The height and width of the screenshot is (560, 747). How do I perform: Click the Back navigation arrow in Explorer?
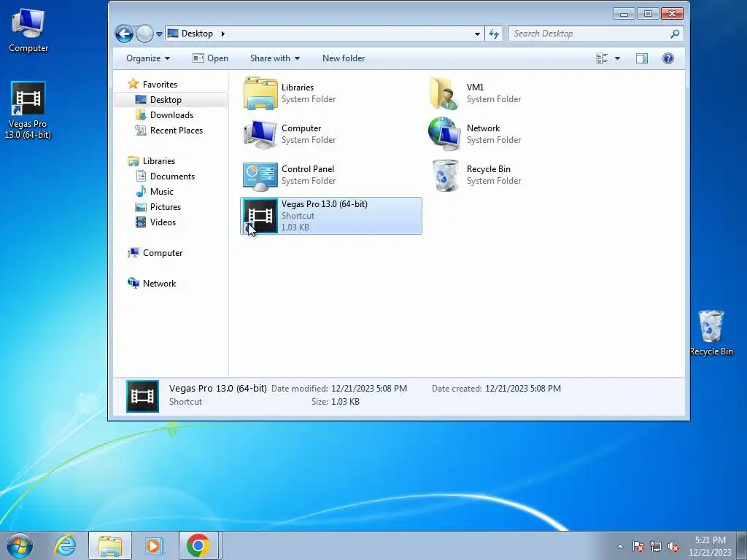[x=124, y=34]
